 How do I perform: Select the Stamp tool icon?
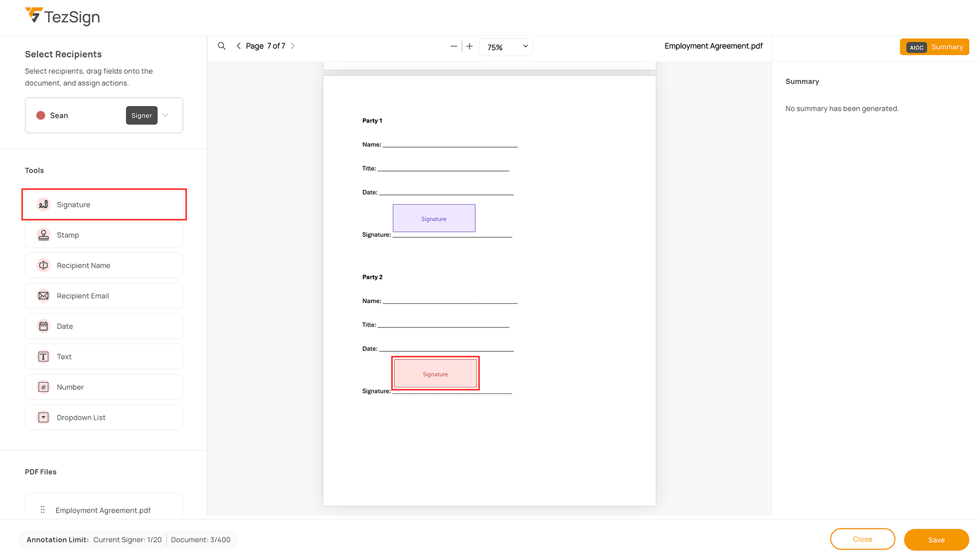pyautogui.click(x=44, y=235)
